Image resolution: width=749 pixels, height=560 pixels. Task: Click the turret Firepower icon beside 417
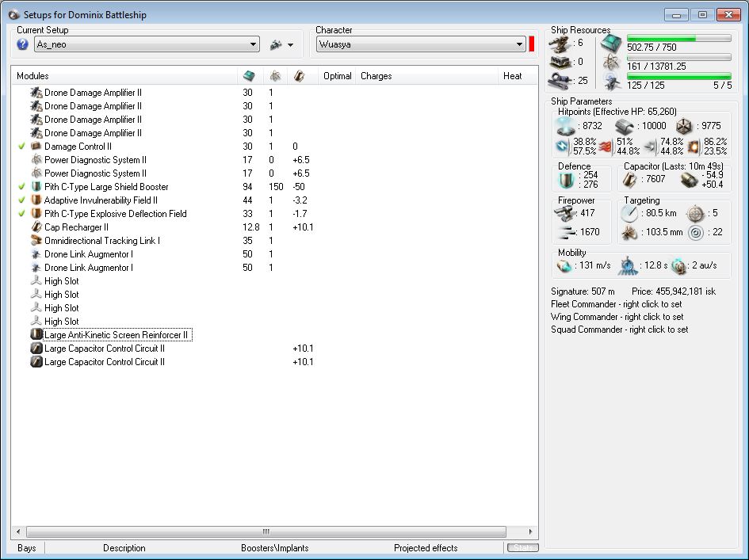(565, 213)
